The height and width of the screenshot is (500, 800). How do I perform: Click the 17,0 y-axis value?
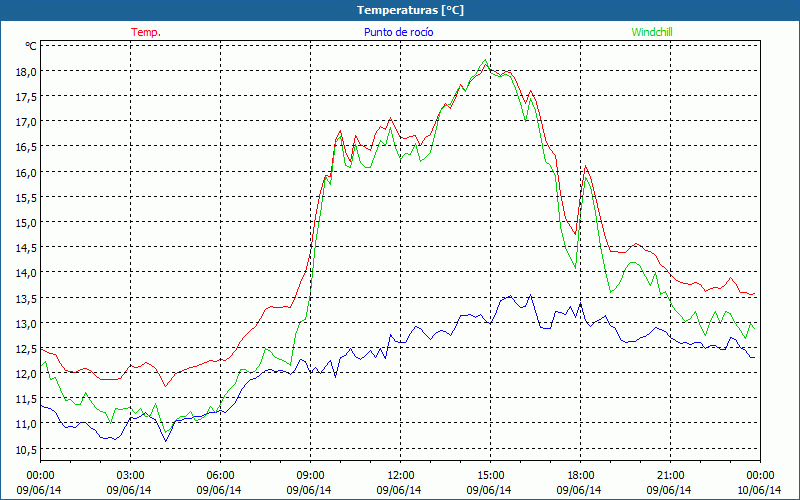[27, 122]
